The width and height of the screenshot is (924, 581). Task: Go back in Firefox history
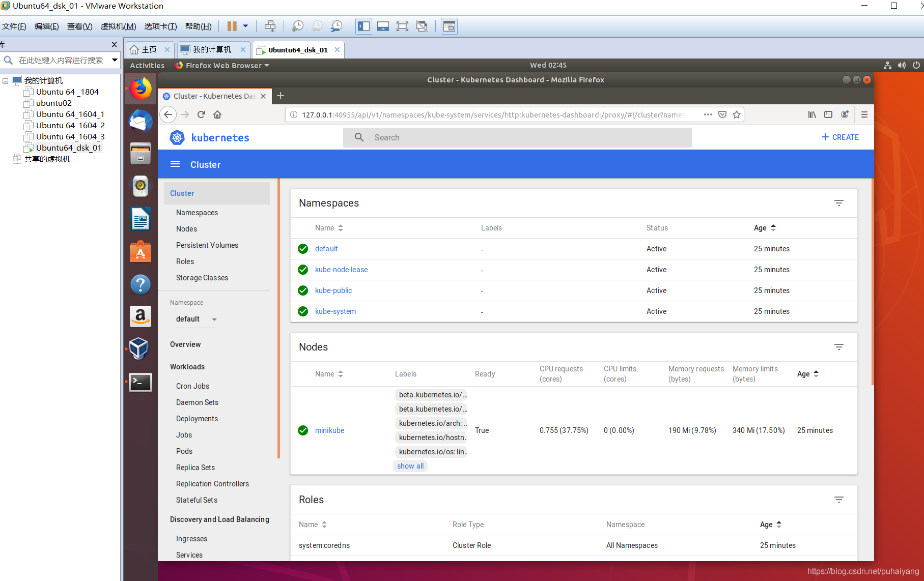168,114
